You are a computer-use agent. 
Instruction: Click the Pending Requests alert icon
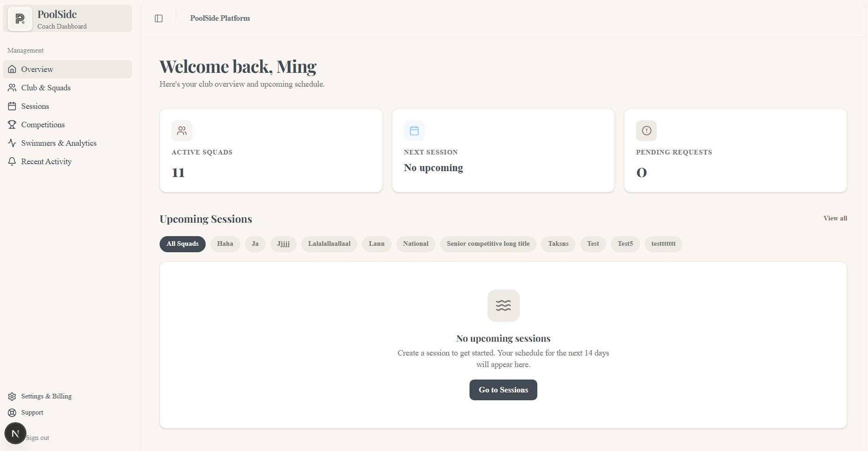(x=646, y=131)
